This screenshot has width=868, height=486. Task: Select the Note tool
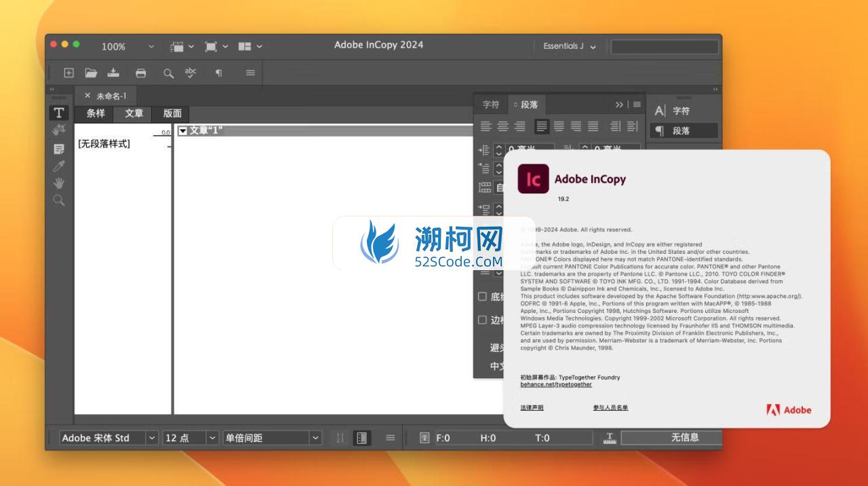pos(59,149)
